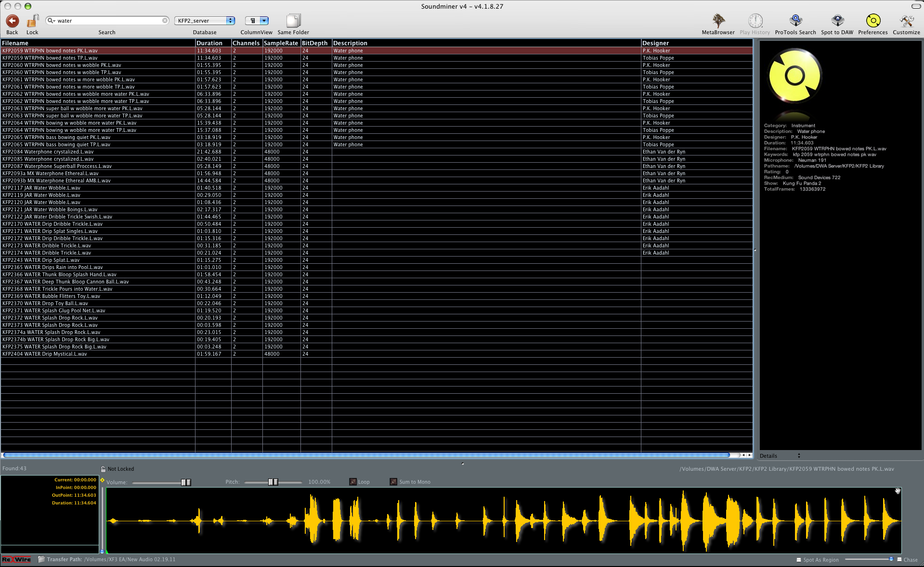This screenshot has height=567, width=924.
Task: Sort by the Channels column header
Action: pos(247,43)
